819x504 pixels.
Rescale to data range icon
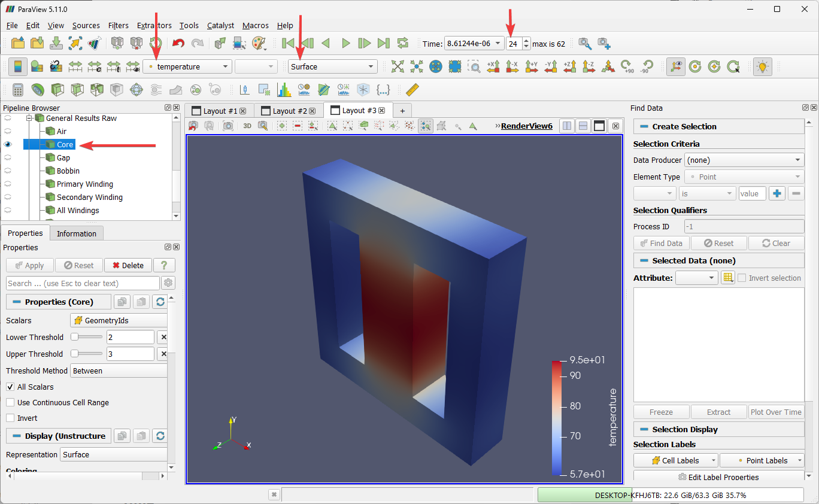coord(75,66)
